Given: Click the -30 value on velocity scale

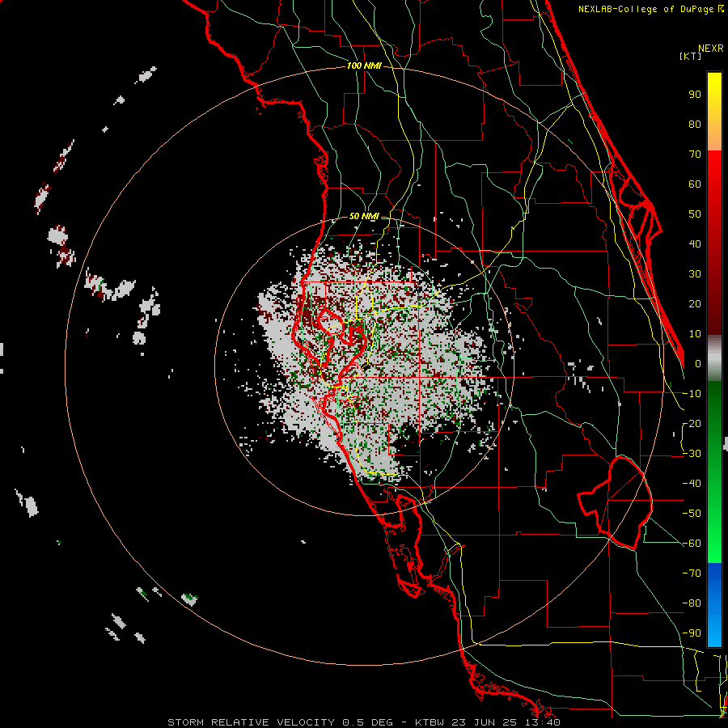Looking at the screenshot, I should (x=692, y=454).
